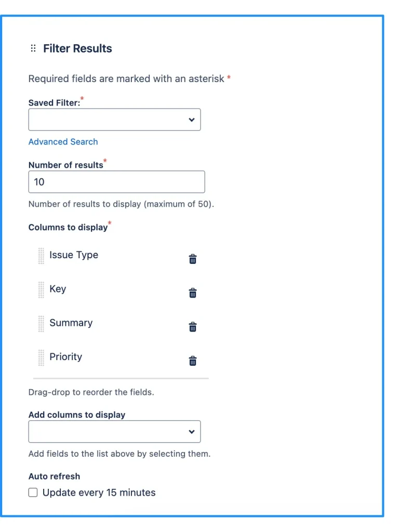Viewport: 399px width, 532px height.
Task: Select the Issue Type column row
Action: point(74,255)
